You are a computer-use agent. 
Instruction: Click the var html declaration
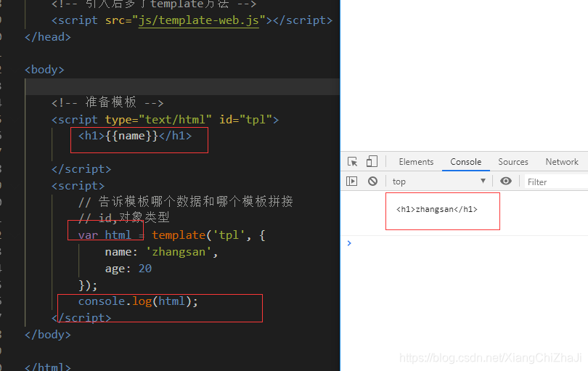tap(105, 235)
